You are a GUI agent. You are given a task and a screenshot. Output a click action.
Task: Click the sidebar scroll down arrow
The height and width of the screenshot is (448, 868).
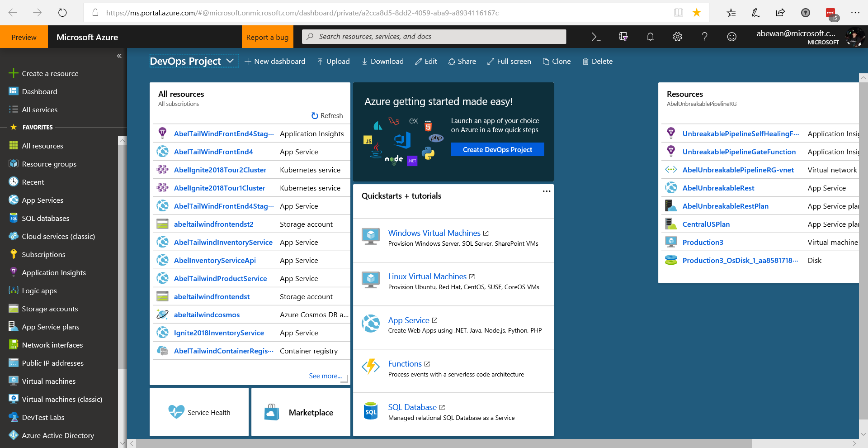pyautogui.click(x=122, y=443)
